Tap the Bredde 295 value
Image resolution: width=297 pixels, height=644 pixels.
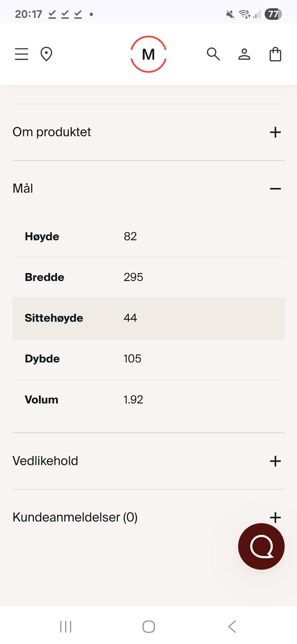coord(133,277)
